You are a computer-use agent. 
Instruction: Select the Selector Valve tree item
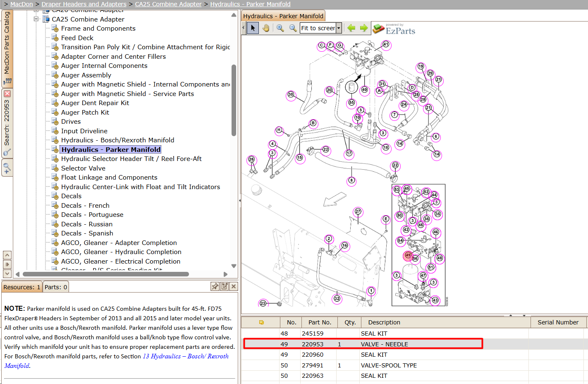click(83, 168)
